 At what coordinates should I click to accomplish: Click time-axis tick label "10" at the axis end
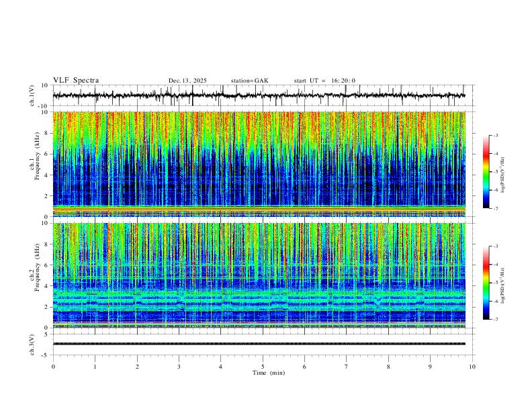pos(472,367)
